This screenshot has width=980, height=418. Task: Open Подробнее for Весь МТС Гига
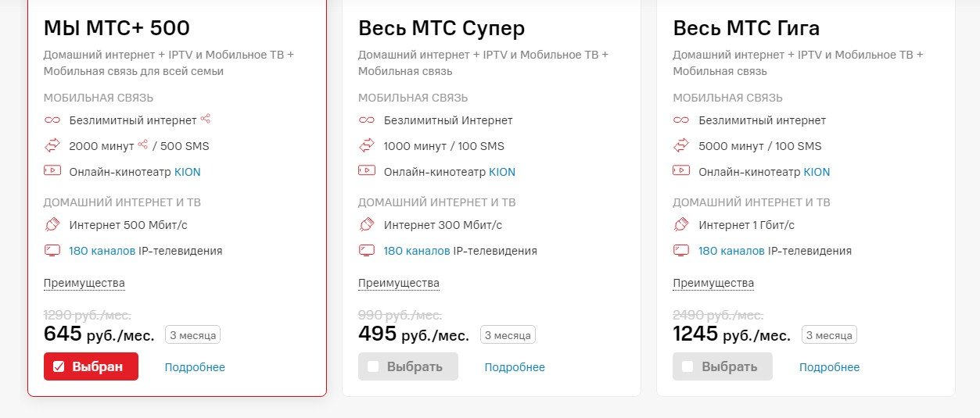pos(829,367)
